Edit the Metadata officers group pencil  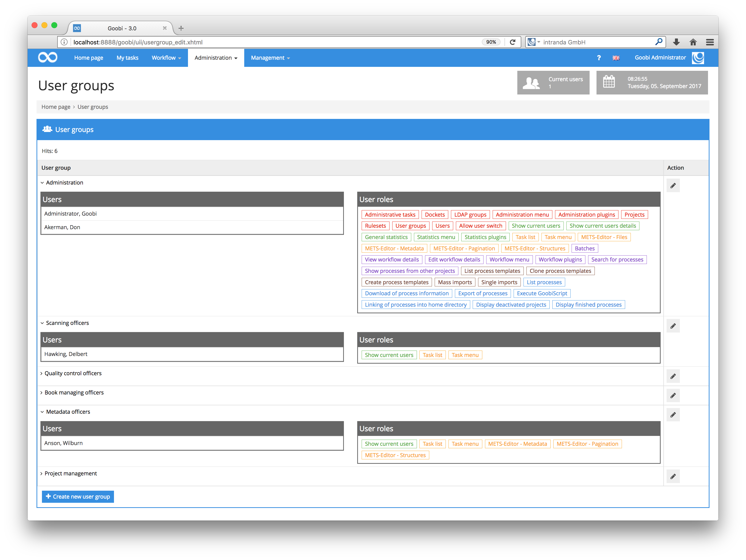[x=673, y=415]
